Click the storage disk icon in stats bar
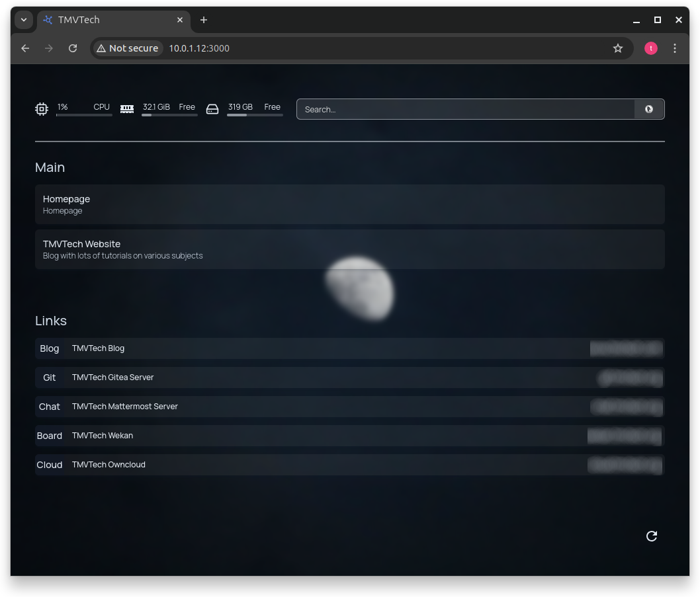Viewport: 700px width, 597px height. click(212, 108)
